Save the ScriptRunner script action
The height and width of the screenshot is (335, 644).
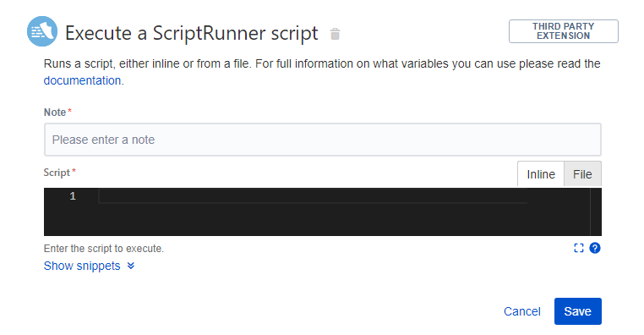[578, 311]
